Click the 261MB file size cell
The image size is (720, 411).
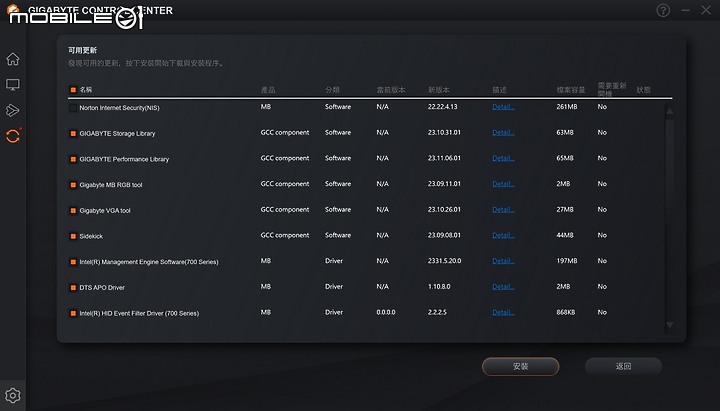(x=567, y=107)
